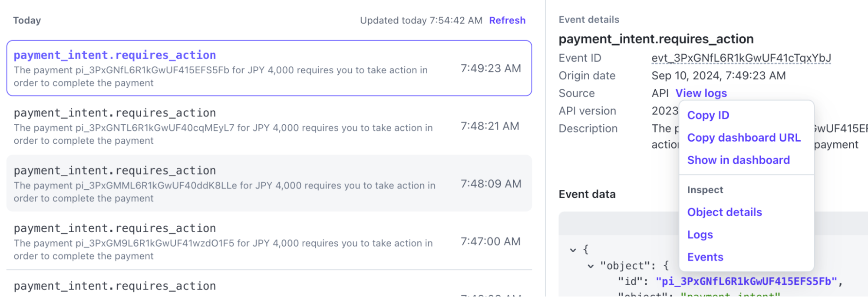The height and width of the screenshot is (297, 868).
Task: Choose Events in the Inspect menu
Action: click(705, 257)
